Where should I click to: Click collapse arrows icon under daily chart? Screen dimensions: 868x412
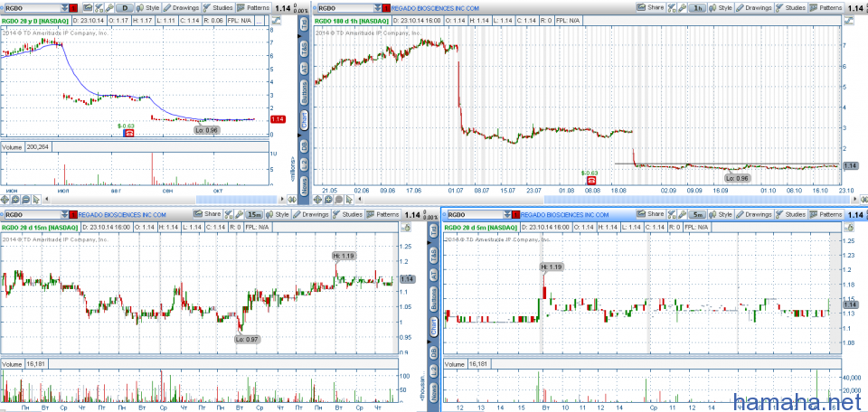(x=292, y=200)
